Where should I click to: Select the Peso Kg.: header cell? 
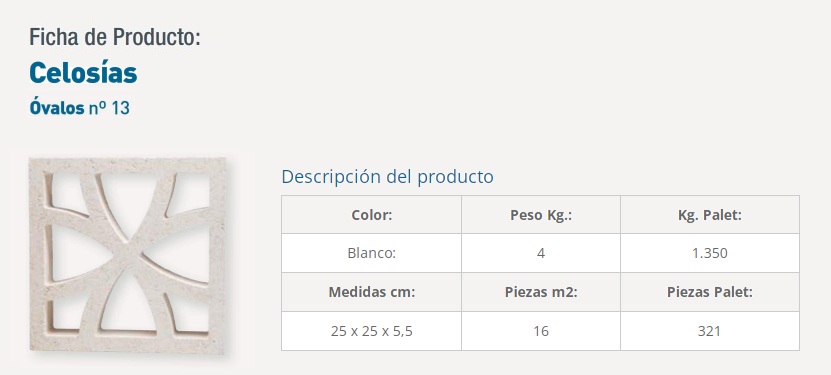pos(541,215)
